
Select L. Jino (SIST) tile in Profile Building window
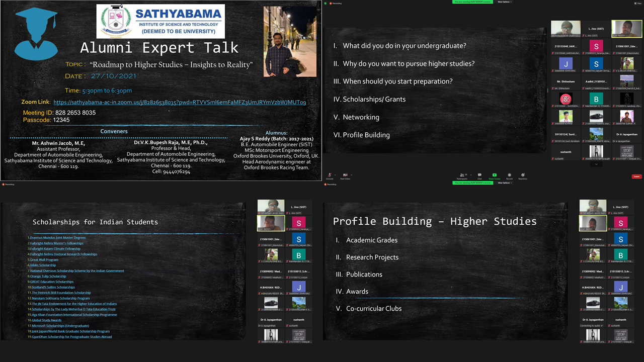pyautogui.click(x=620, y=207)
